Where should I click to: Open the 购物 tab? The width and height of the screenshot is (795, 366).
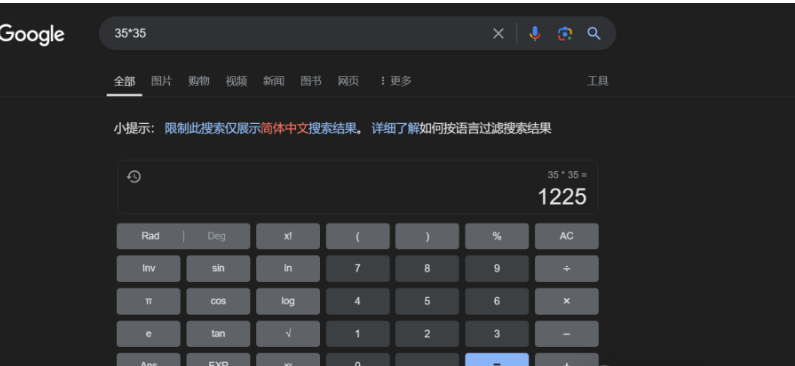click(199, 81)
